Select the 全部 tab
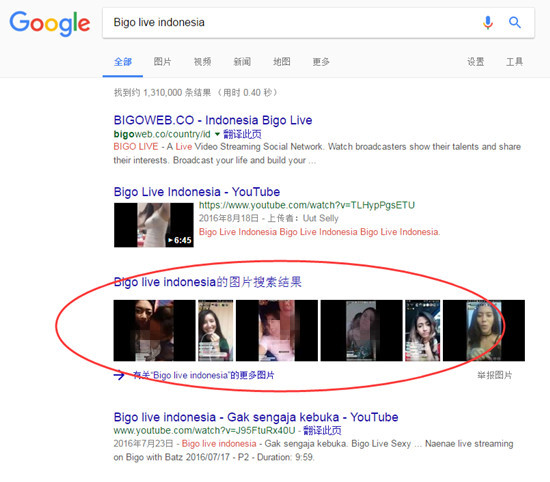Screen dimensions: 550x482 [123, 62]
